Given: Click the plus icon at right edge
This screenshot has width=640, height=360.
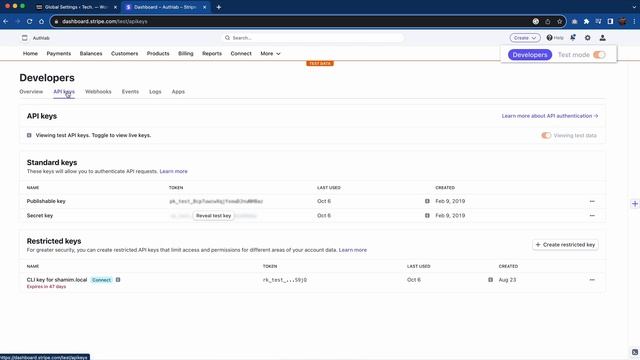Looking at the screenshot, I should (635, 203).
